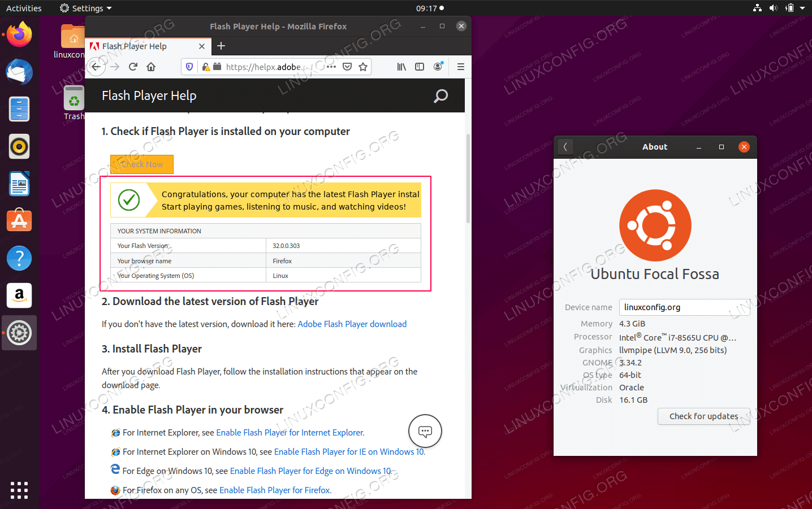Screen dimensions: 812x509
Task: Open Help from the dock
Action: 19,258
